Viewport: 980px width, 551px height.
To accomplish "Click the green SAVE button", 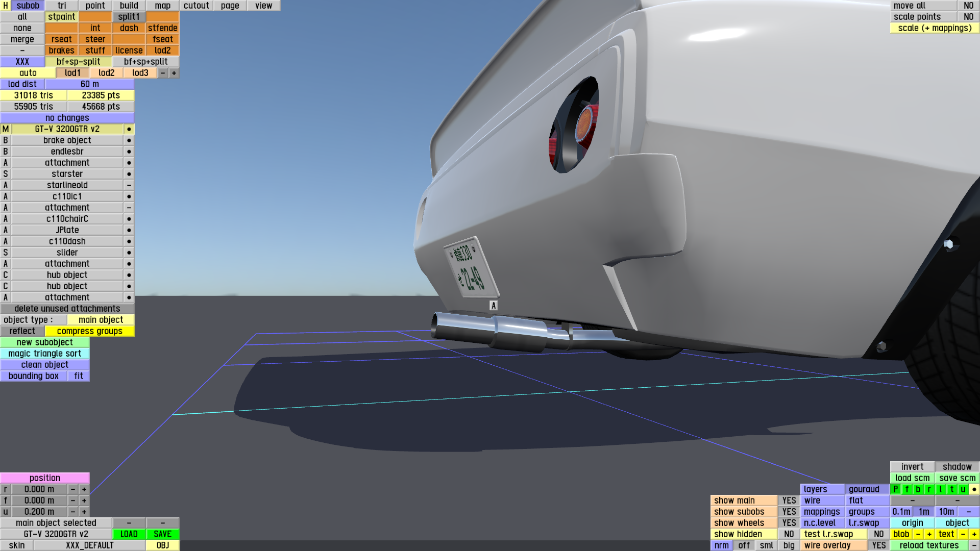I will [x=162, y=534].
